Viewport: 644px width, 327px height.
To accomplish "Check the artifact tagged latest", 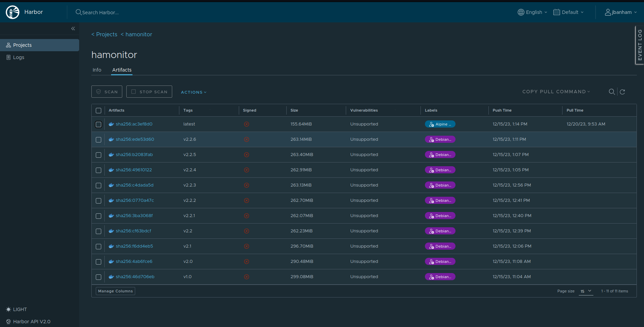I will tap(99, 124).
